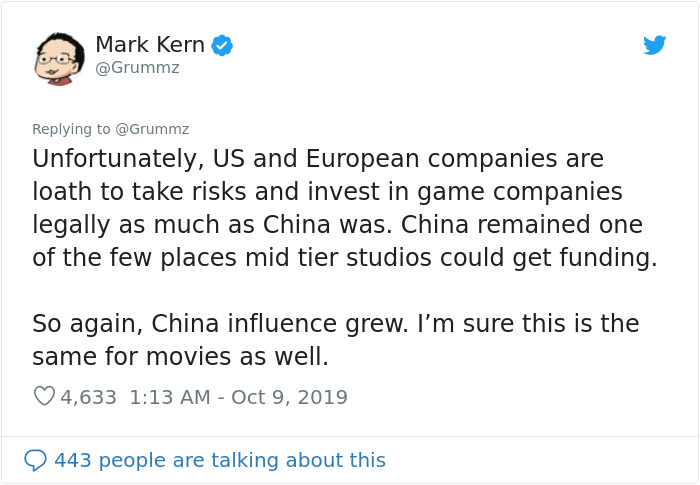Image resolution: width=700 pixels, height=485 pixels.
Task: Open Mark Kern's cartoon avatar picture
Action: tap(59, 59)
